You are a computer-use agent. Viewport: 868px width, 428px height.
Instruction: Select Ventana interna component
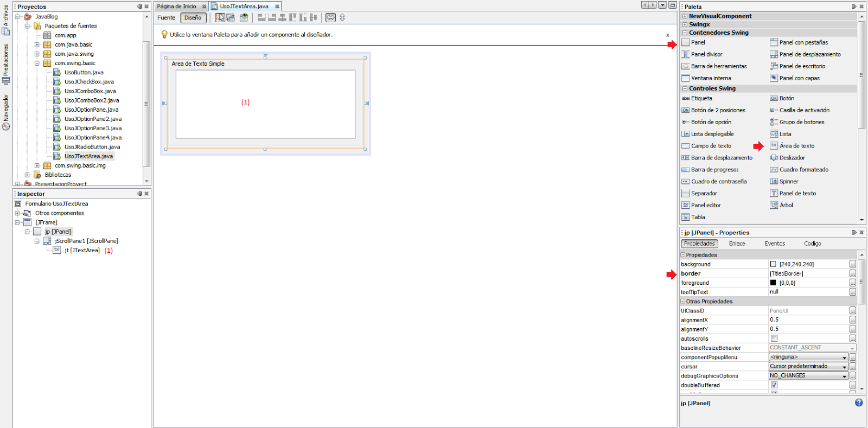[706, 78]
